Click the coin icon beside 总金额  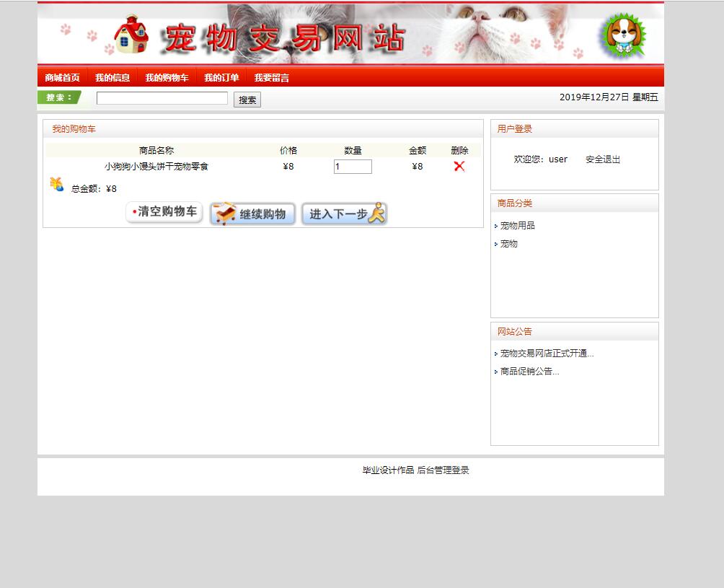click(56, 184)
